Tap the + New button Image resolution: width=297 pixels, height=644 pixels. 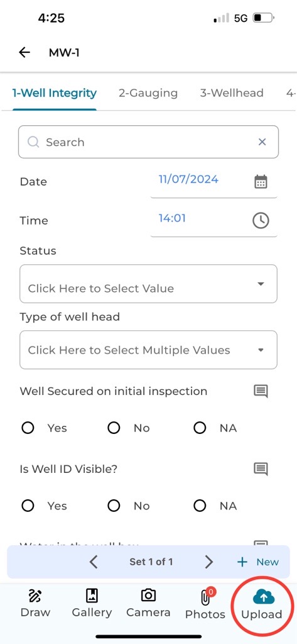pyautogui.click(x=258, y=562)
